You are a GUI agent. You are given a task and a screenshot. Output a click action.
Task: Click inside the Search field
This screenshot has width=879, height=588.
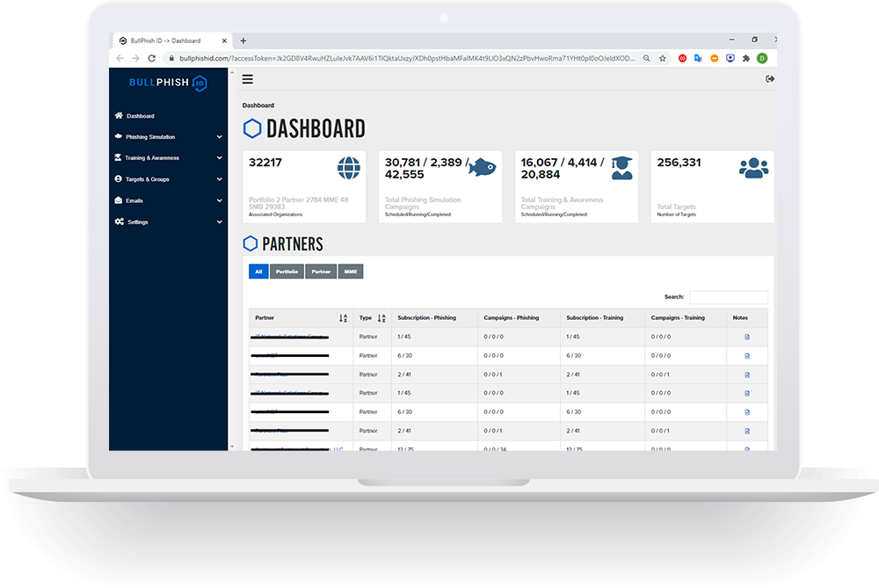(x=727, y=295)
